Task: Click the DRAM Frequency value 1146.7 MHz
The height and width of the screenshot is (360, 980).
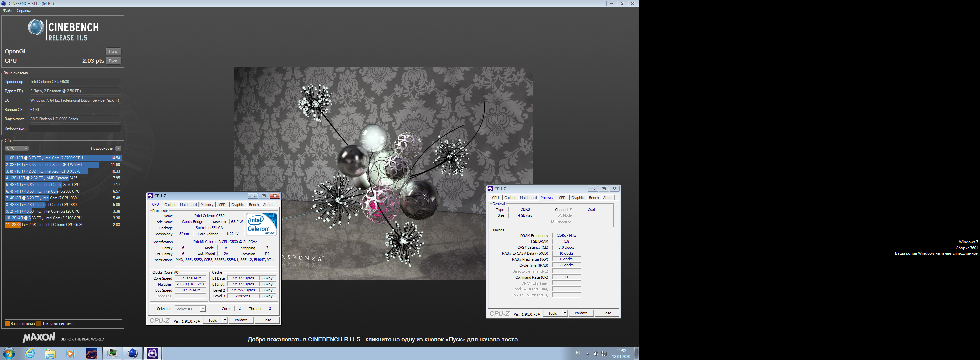Action: click(x=566, y=235)
